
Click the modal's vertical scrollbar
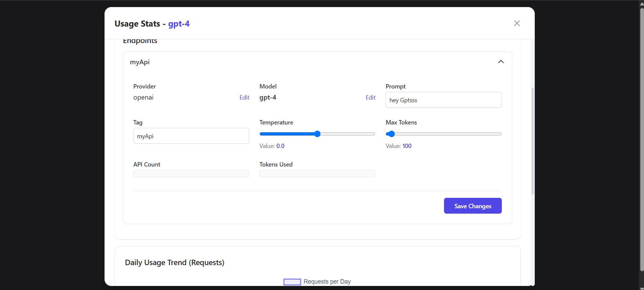tap(532, 141)
